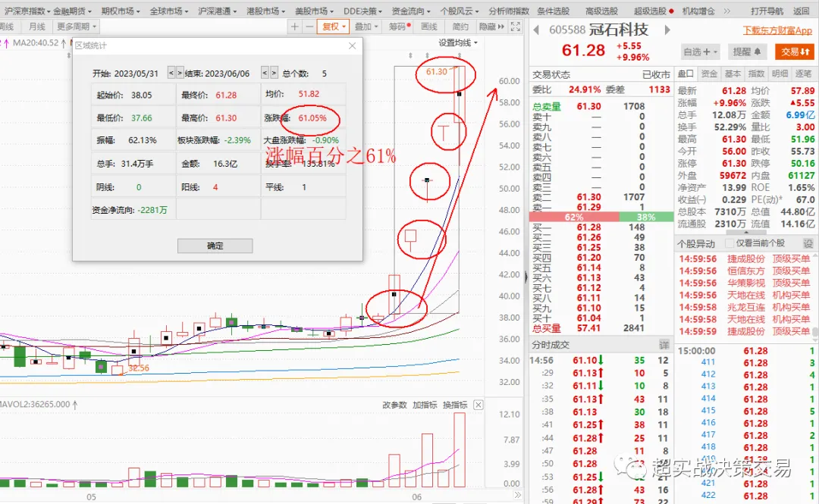Click the fullscreen expand icon on the chart toolbar
This screenshot has width=819, height=504.
pos(516,25)
